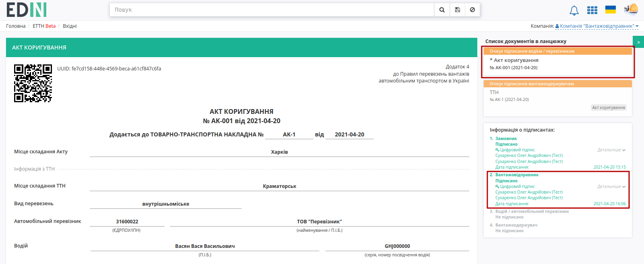
Task: Click carrier name ТОВ "Перевізник"
Action: click(x=319, y=222)
